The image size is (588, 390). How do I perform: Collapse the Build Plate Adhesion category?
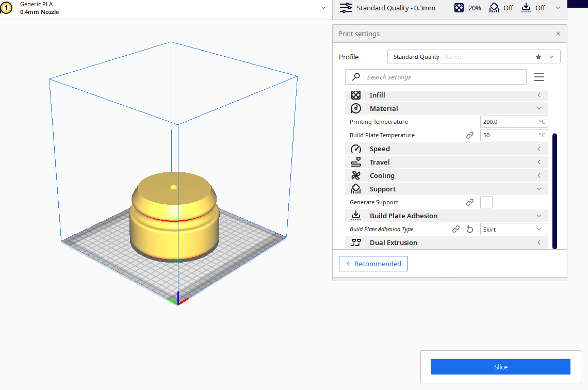446,216
